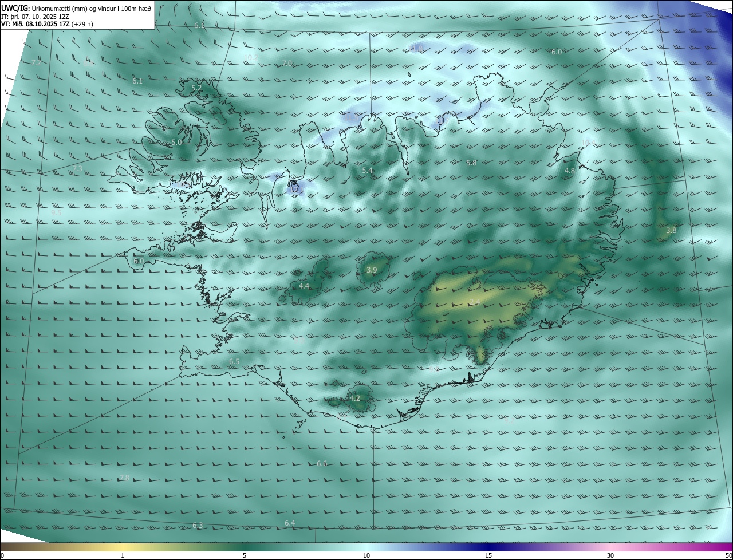Click the 'VT: Mið. 08.10.2025 17Z (+29 h)' line
The height and width of the screenshot is (560, 733).
pos(48,24)
